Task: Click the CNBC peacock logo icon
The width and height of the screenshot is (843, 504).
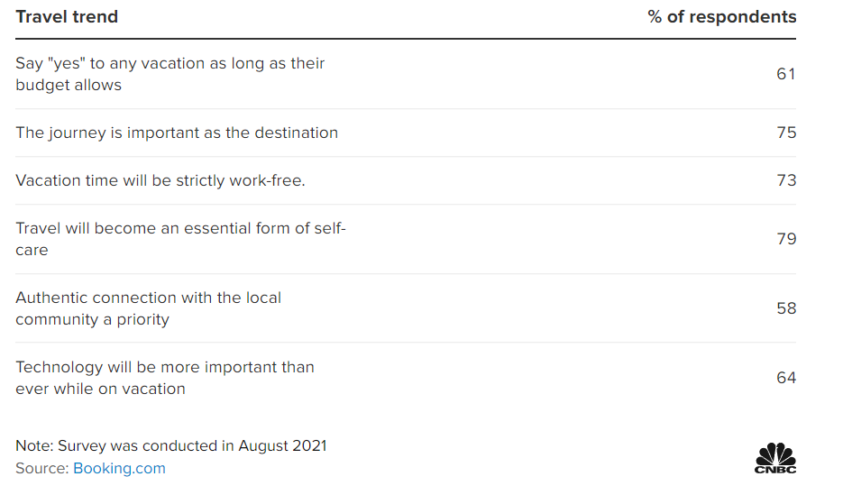Action: pos(775,453)
